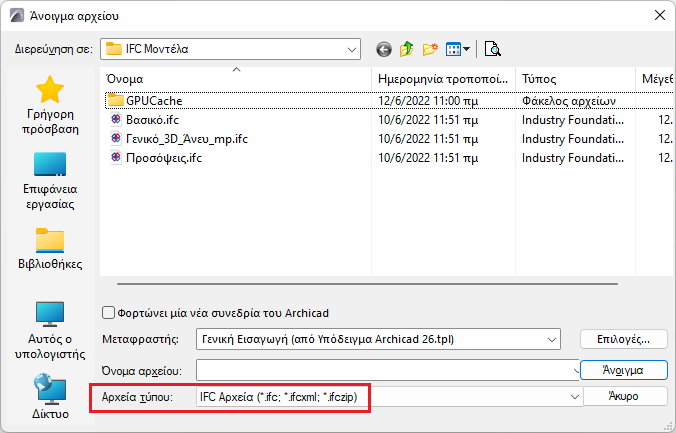Image resolution: width=676 pixels, height=433 pixels.
Task: Click the Archicad icon in title bar
Action: tap(17, 16)
